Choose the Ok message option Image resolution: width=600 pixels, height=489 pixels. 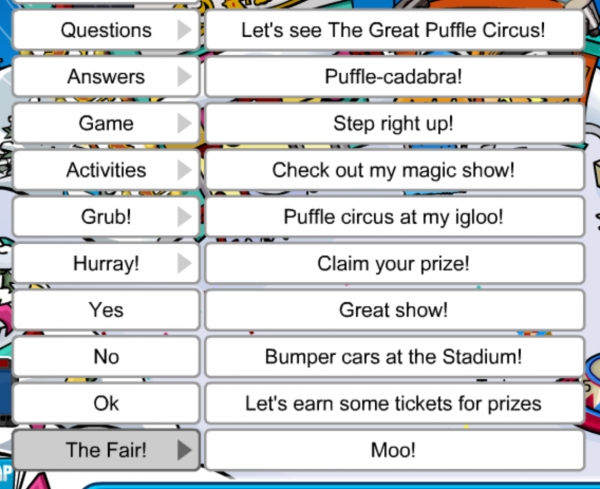(106, 404)
